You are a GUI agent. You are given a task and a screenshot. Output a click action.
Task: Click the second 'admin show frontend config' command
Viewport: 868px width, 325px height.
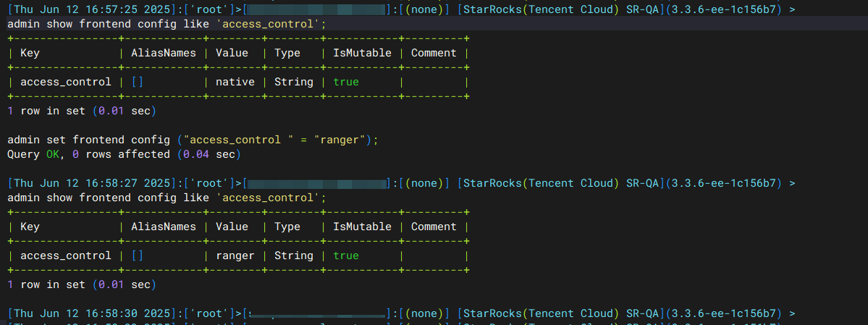click(167, 198)
